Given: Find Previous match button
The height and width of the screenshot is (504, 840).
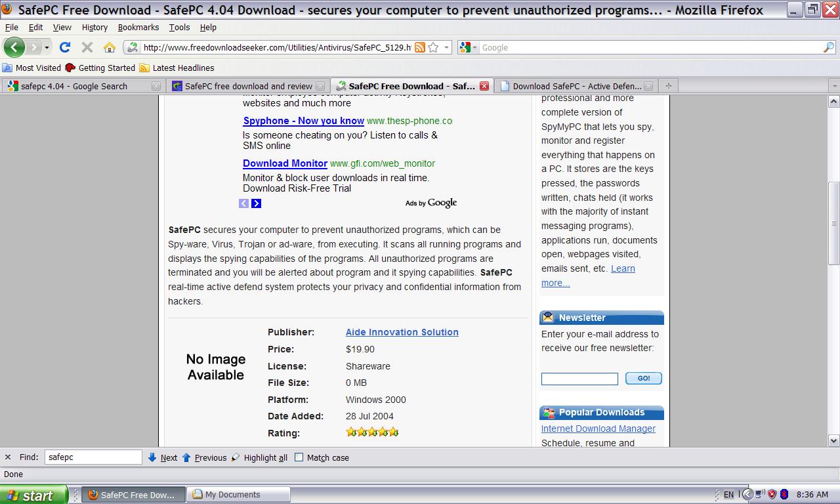Looking at the screenshot, I should click(x=204, y=457).
